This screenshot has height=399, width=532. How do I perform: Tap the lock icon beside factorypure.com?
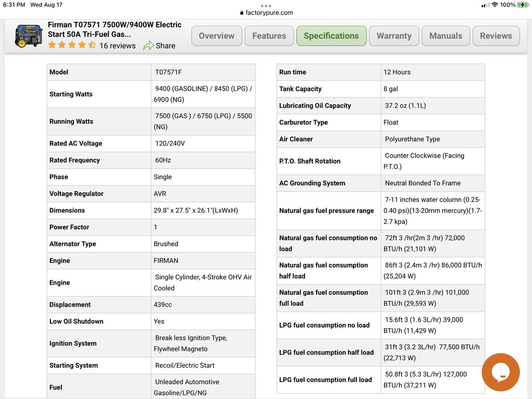click(x=242, y=12)
